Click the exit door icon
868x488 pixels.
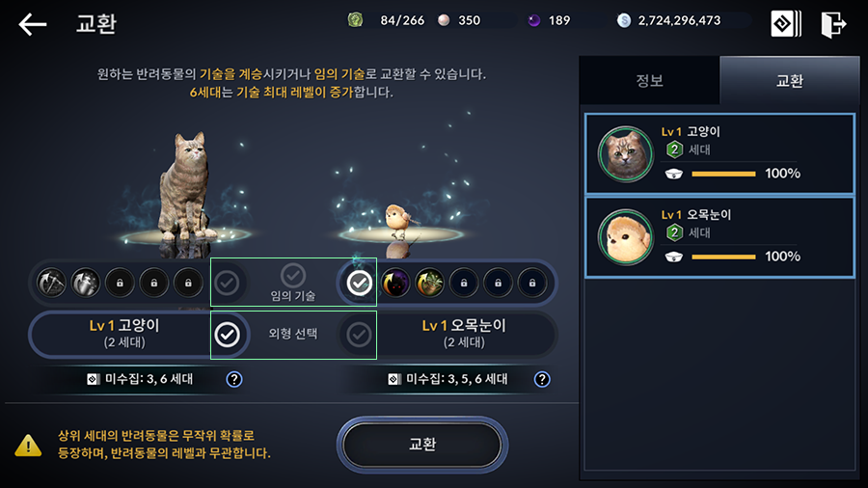click(833, 24)
